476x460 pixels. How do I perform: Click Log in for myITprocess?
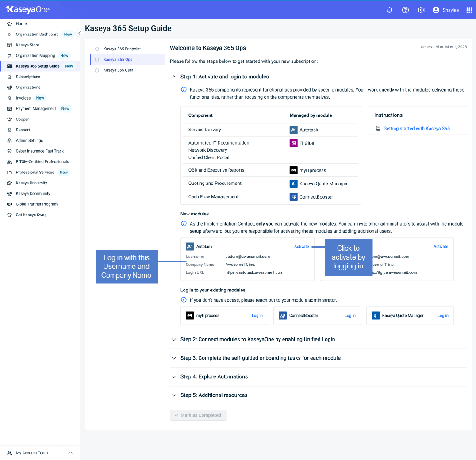click(x=257, y=315)
